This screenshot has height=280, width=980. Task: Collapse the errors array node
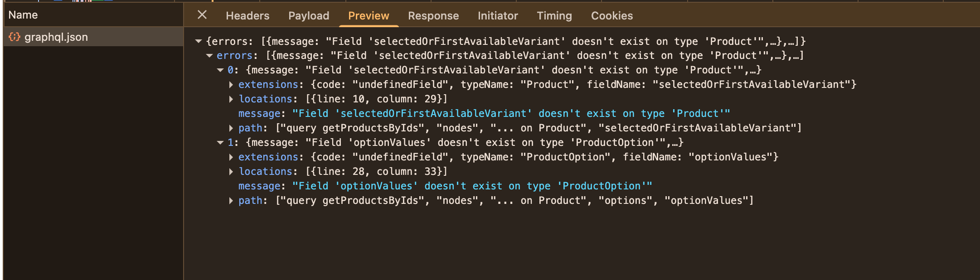209,56
